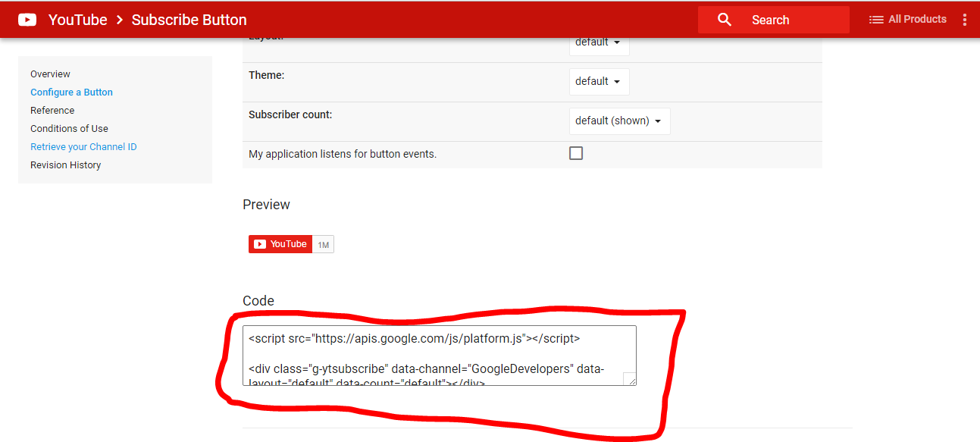Click the 'Subscriber count:' row label
The width and height of the screenshot is (980, 442).
(290, 114)
